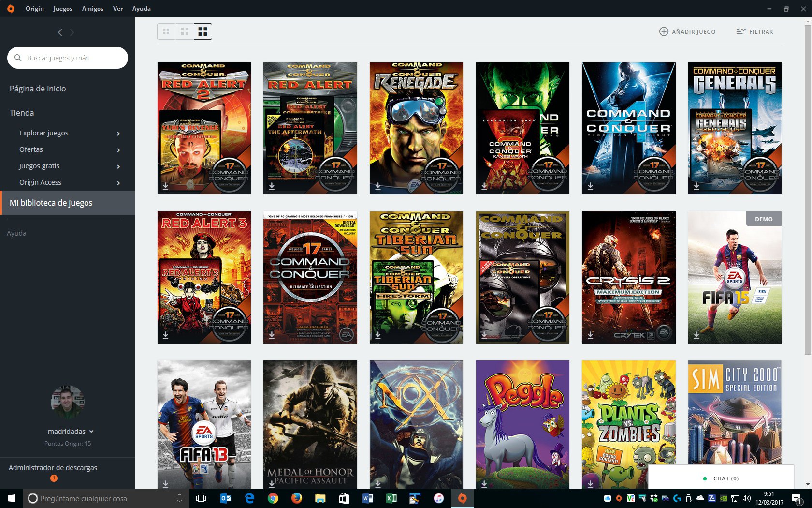Expand the Explorar juegos submenu
This screenshot has width=812, height=508.
coord(118,134)
